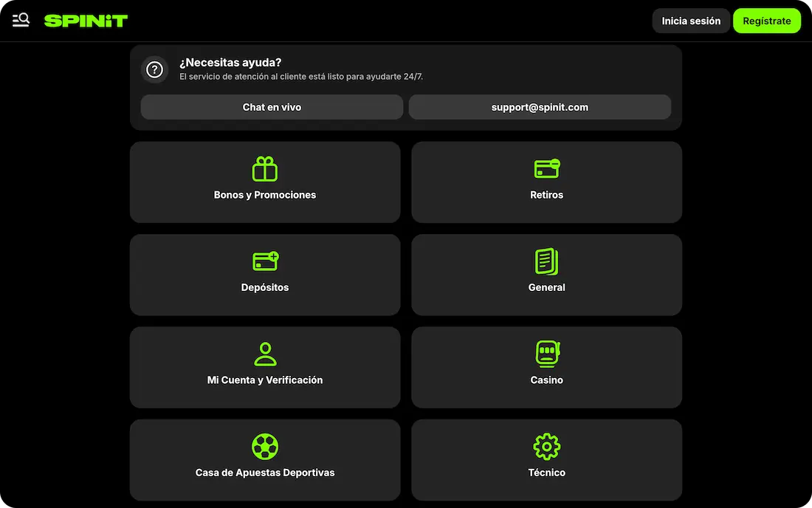Screen dimensions: 812x508
Task: Open the gear icon for Técnico
Action: 546,447
